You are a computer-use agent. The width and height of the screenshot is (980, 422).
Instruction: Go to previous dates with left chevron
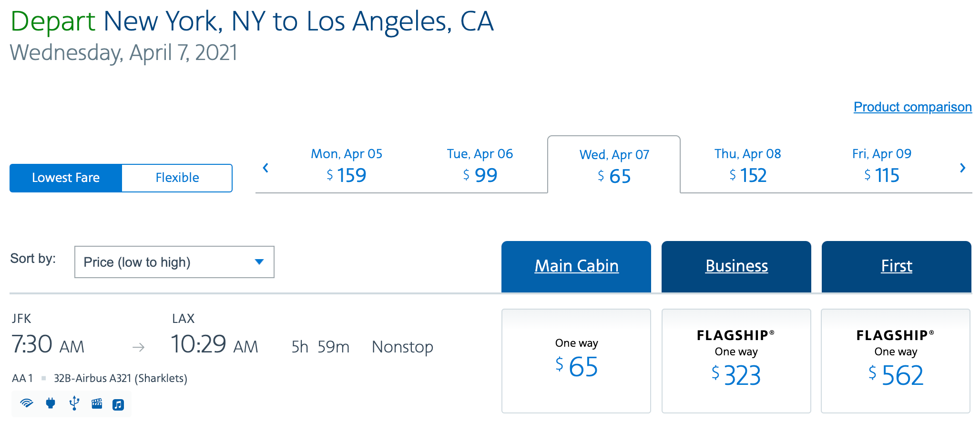coord(265,168)
